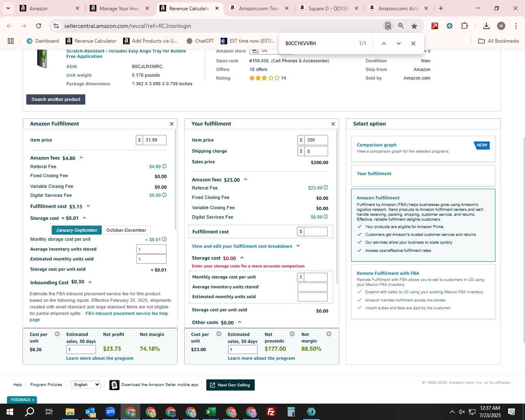Collapse Storage cost $0.00 section
This screenshot has width=525, height=420.
coord(242,258)
